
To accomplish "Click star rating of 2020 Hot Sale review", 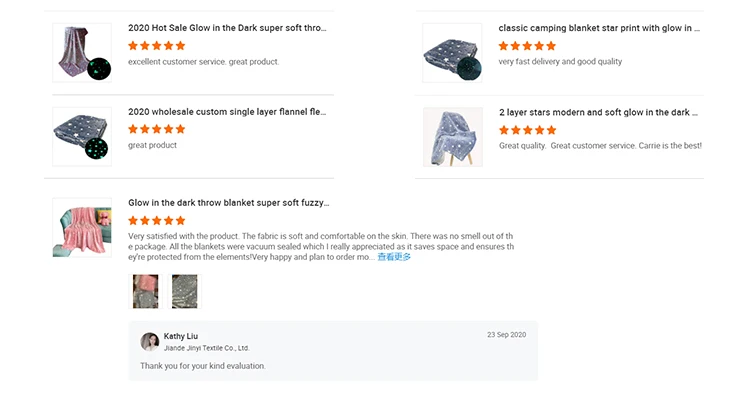I will [157, 46].
